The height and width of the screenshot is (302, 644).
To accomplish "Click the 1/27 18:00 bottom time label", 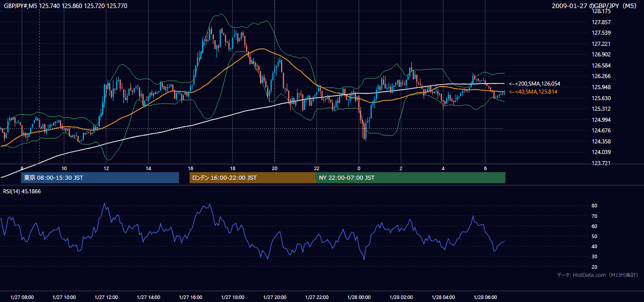I will pyautogui.click(x=232, y=297).
